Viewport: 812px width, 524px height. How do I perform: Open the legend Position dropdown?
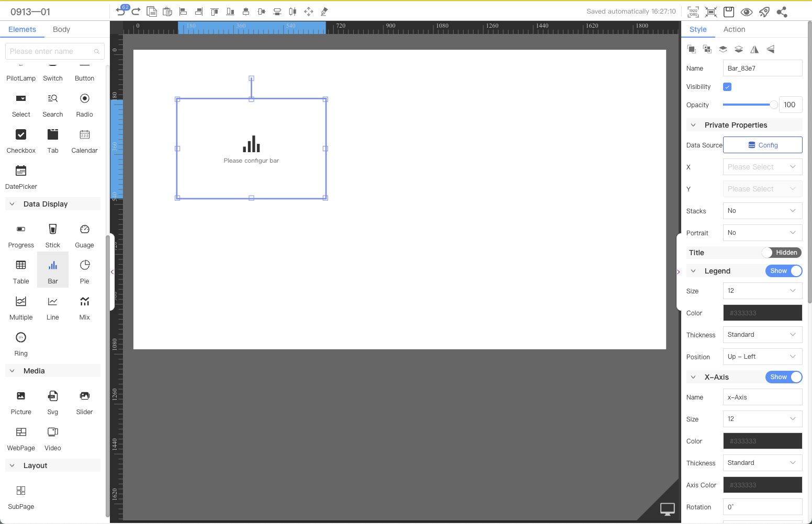point(762,357)
